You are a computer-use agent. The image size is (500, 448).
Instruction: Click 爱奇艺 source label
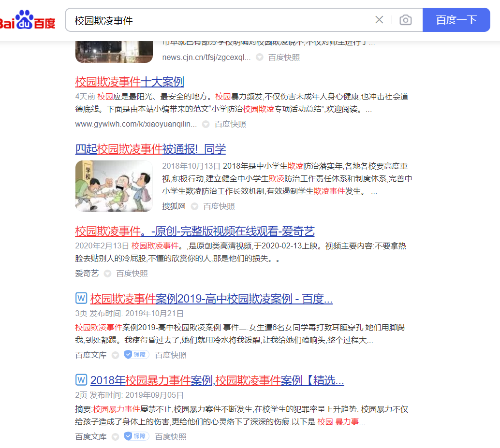(87, 274)
